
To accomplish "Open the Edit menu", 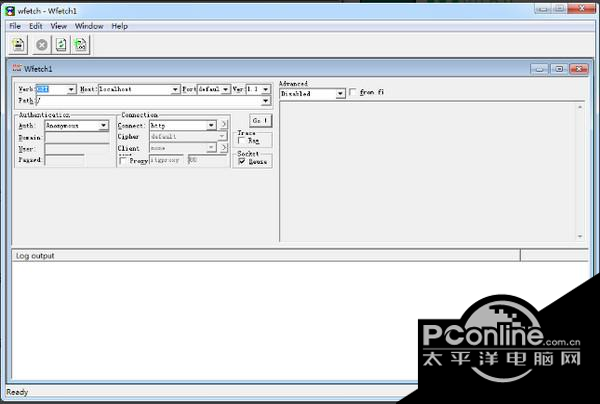I will [x=36, y=26].
